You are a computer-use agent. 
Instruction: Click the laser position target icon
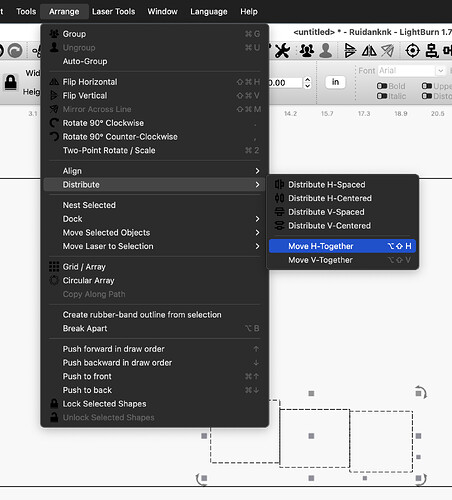point(412,51)
